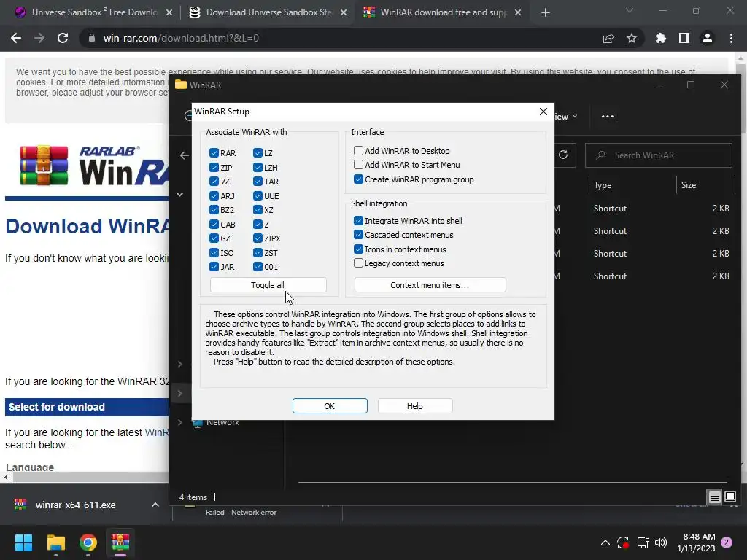747x560 pixels.
Task: Confirm setup with the OK button
Action: [330, 405]
